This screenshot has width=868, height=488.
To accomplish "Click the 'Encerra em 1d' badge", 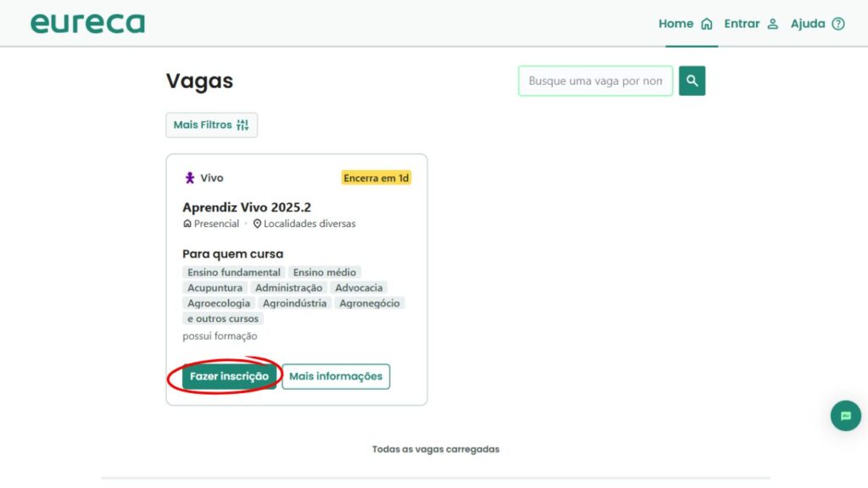I will 376,178.
